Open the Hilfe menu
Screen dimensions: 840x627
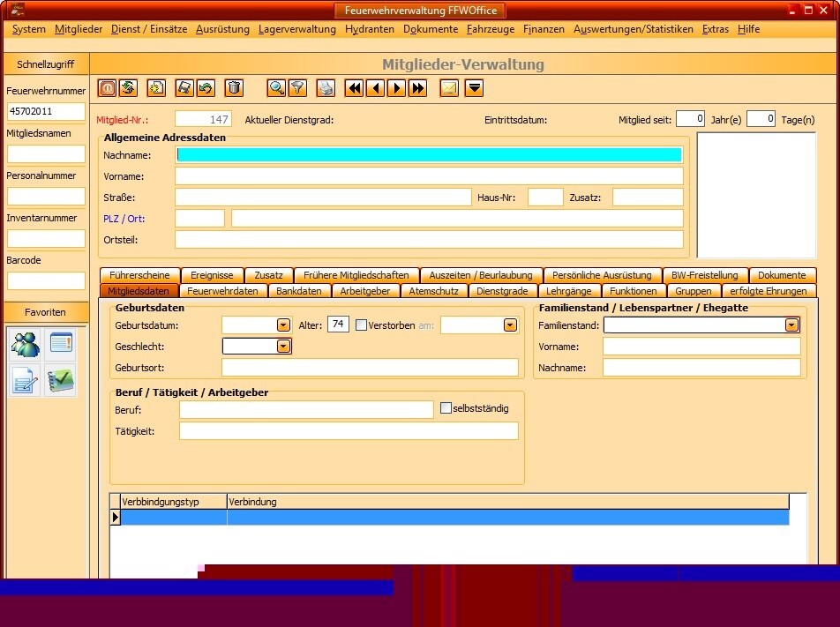point(748,29)
